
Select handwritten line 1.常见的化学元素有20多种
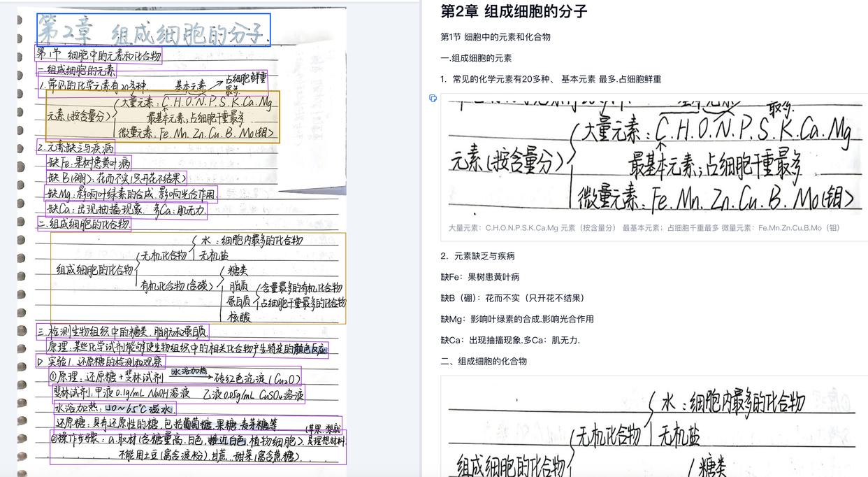(152, 85)
